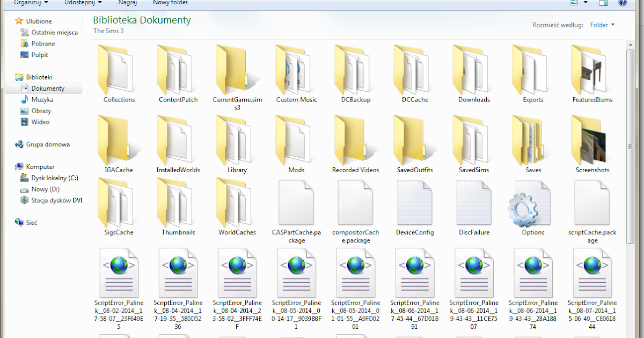Select the Exports folder
This screenshot has height=338, width=644.
coord(533,74)
